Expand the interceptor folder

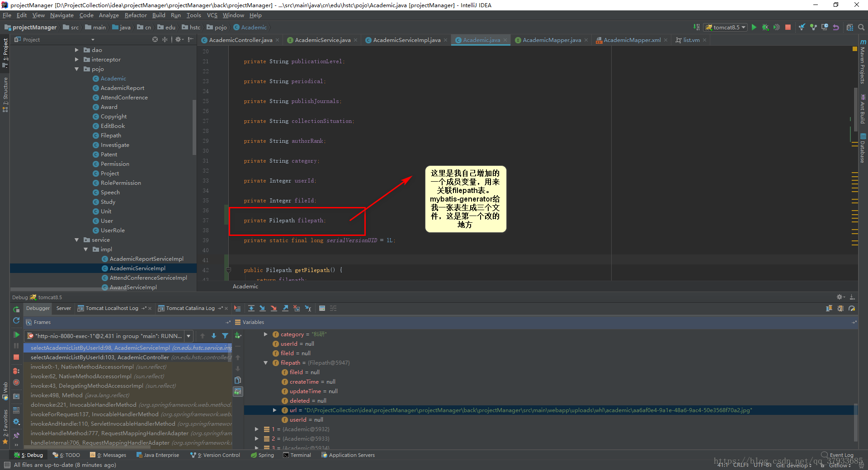[x=77, y=60]
